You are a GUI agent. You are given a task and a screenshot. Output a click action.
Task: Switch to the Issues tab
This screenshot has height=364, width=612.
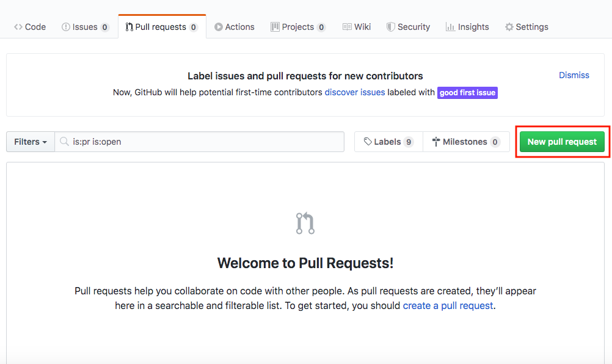tap(85, 27)
